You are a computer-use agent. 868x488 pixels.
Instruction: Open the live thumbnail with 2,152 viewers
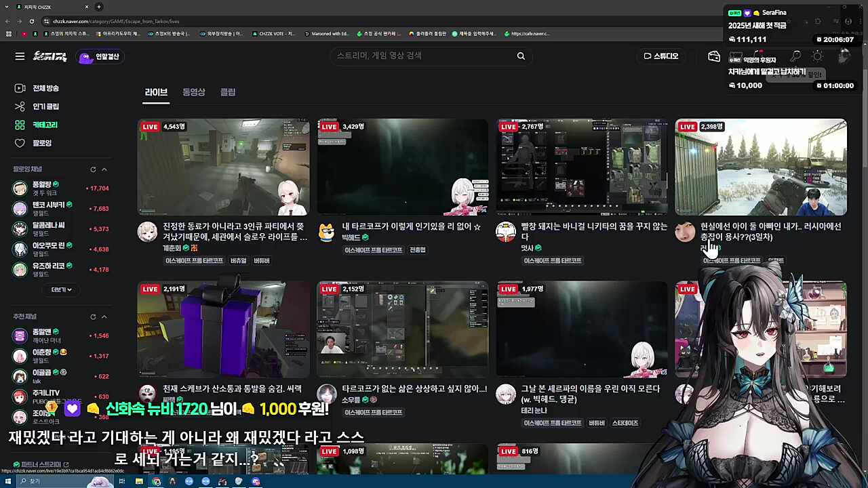[x=402, y=329]
